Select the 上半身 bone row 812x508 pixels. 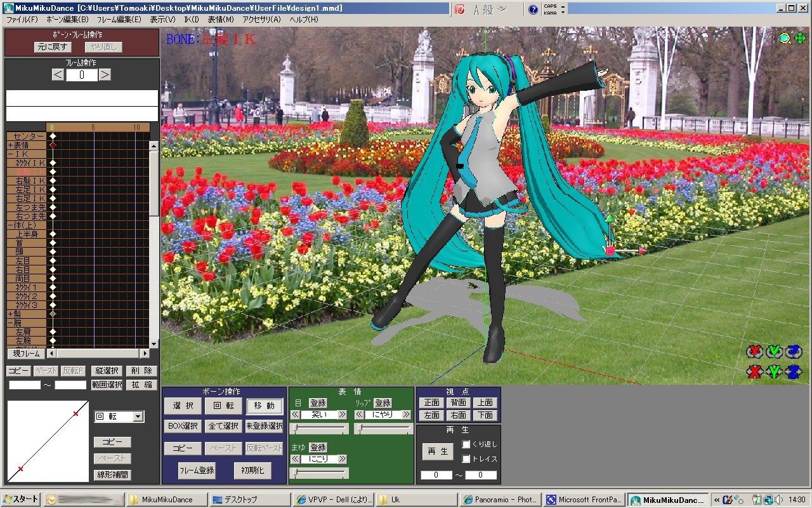(x=26, y=234)
